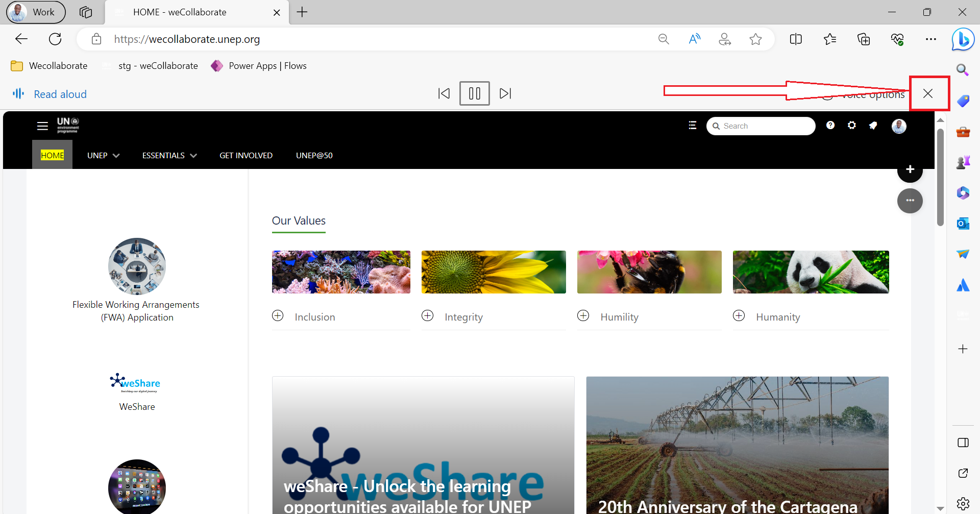Open the Drop paper plane sidebar icon
This screenshot has width=980, height=514.
click(963, 254)
